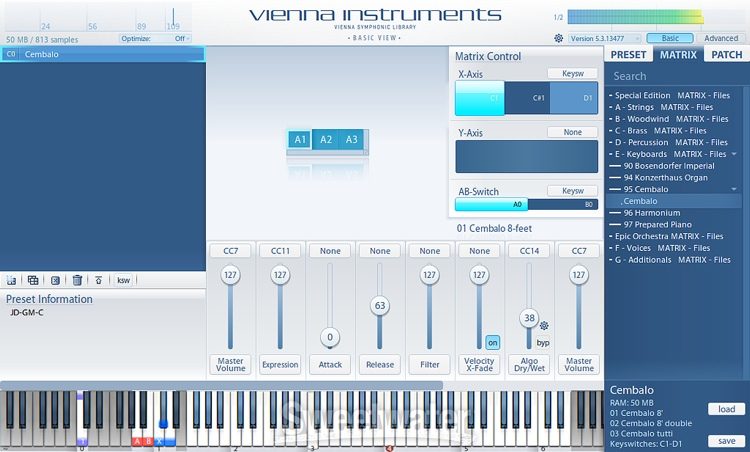Viewport: 750px width, 452px height.
Task: Click the save button
Action: [726, 441]
